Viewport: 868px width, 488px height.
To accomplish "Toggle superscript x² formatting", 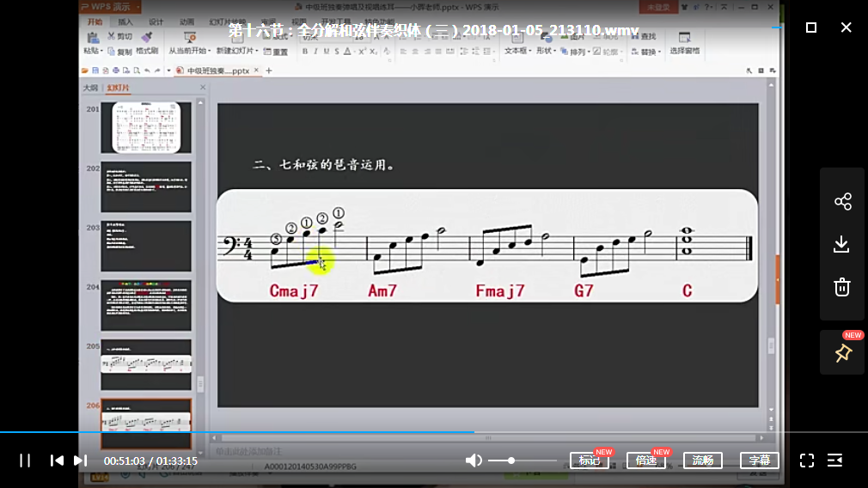I will tap(362, 52).
